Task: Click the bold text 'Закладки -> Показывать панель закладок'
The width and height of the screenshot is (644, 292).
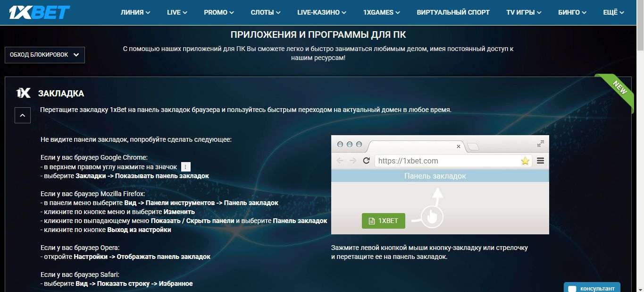Action: (142, 176)
